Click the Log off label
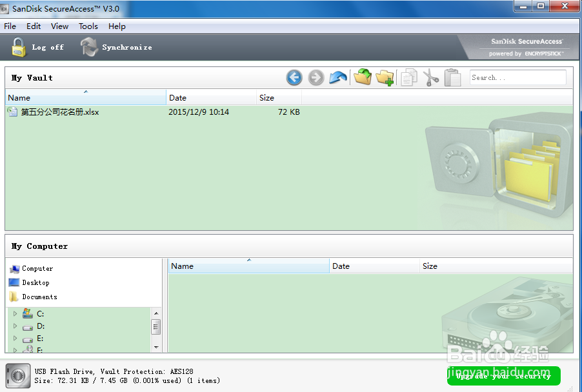Image resolution: width=582 pixels, height=392 pixels. [x=48, y=47]
